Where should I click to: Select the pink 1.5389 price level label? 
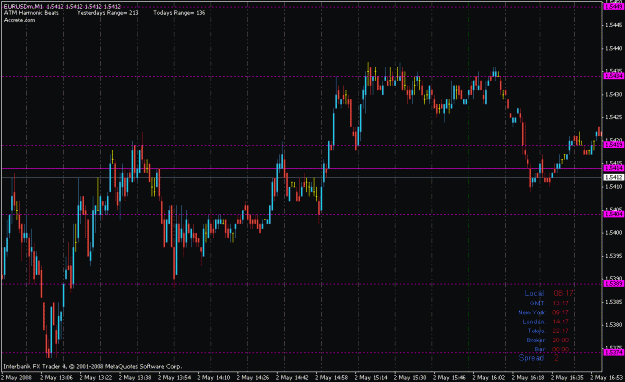pos(614,284)
